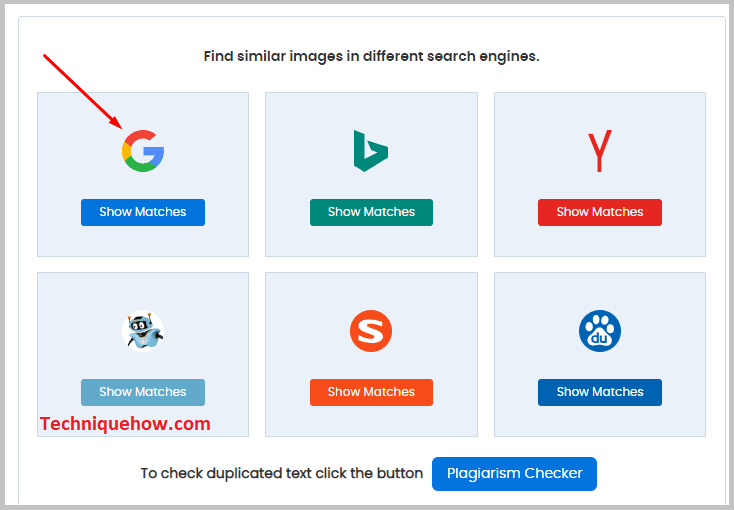Click the Bing logo icon
This screenshot has height=510, width=734.
[370, 151]
